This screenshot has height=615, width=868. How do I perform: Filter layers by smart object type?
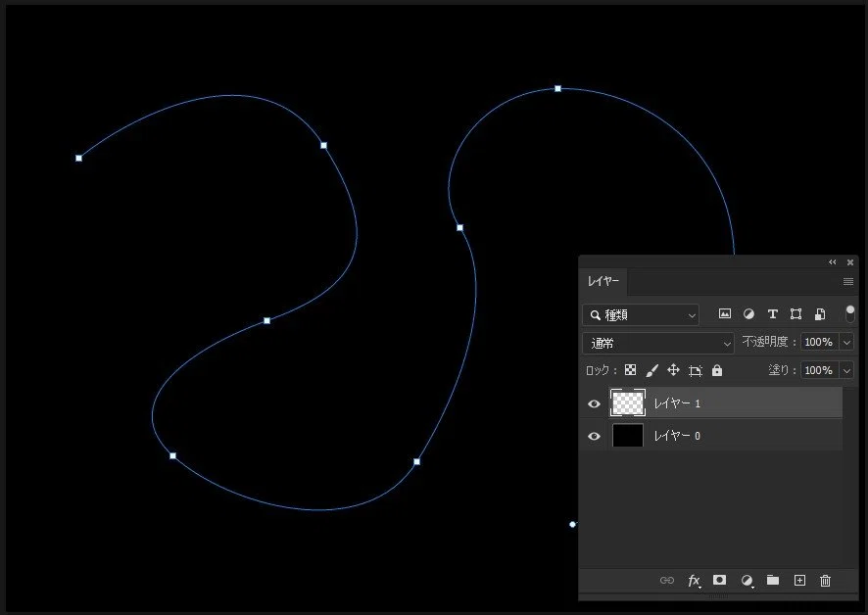(x=820, y=314)
